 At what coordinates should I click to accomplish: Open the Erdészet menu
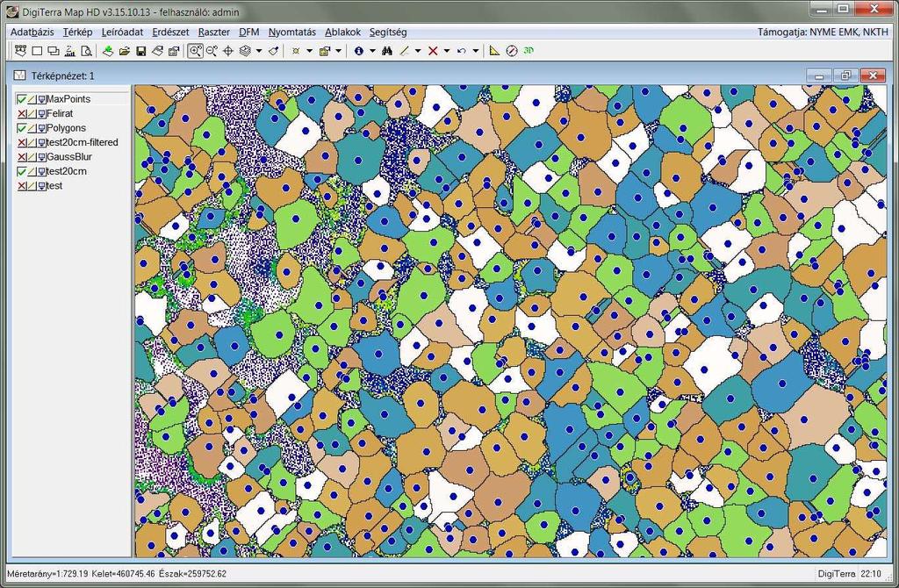coord(170,32)
